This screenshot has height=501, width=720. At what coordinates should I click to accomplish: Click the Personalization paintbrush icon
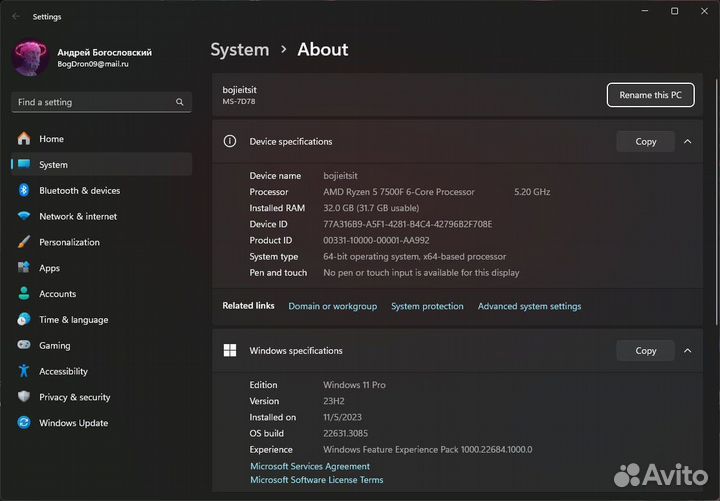tap(24, 242)
